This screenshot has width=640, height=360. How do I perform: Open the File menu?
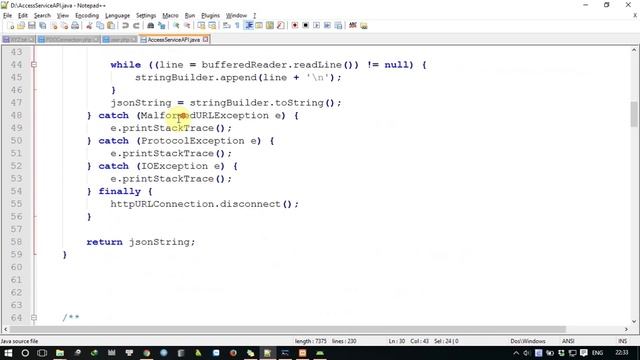[x=7, y=16]
